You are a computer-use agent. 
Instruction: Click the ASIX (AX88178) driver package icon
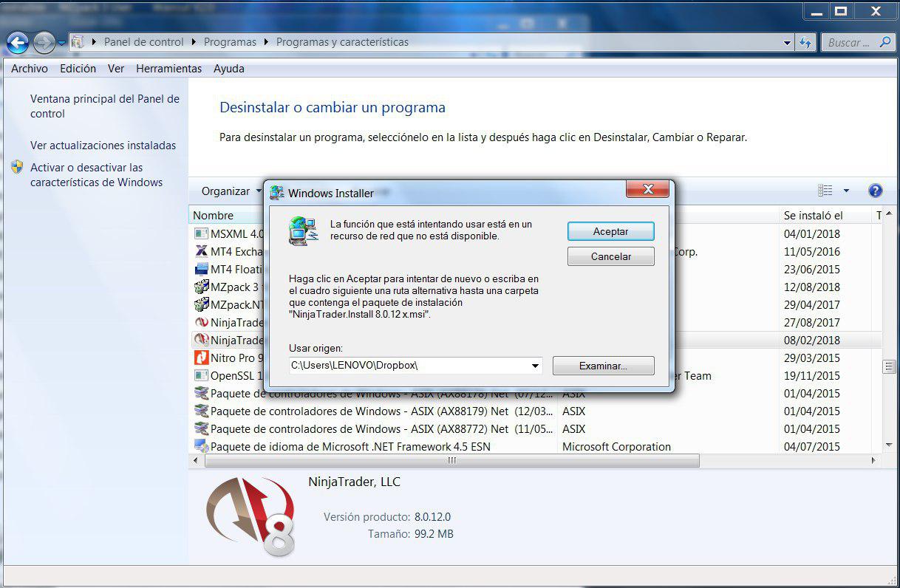(201, 393)
